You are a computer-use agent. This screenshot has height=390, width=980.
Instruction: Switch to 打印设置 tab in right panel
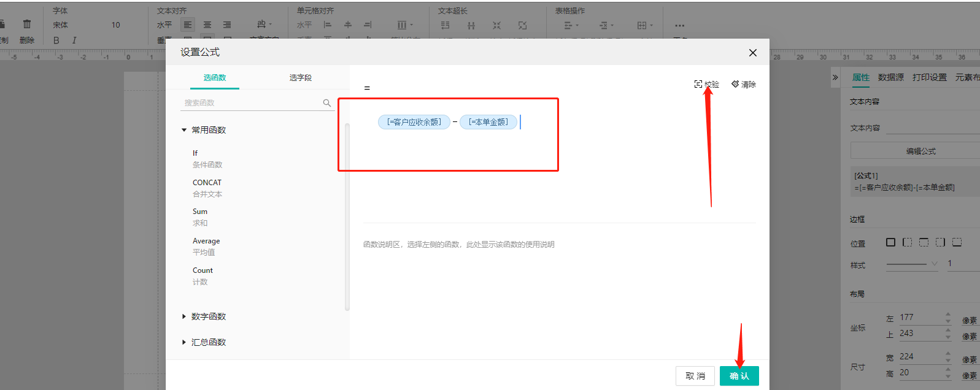930,77
